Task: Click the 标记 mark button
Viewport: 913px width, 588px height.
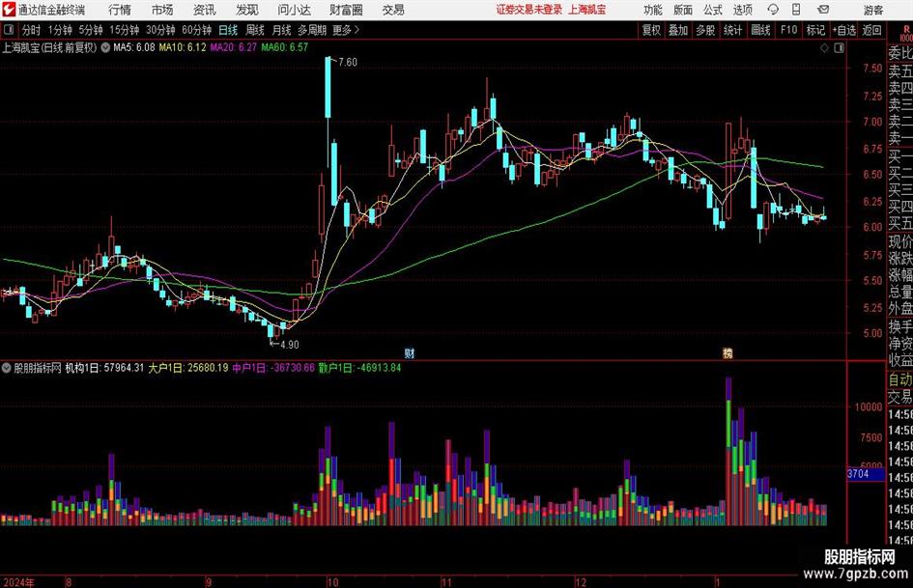Action: (x=815, y=30)
